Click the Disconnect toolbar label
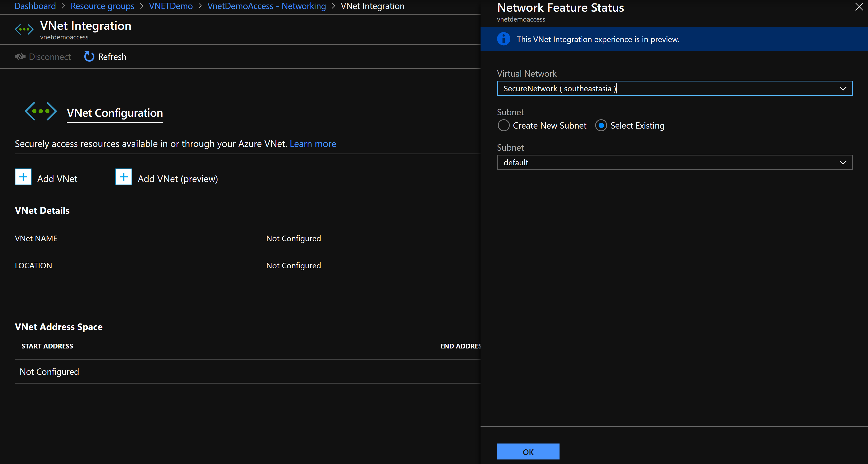Screen dimensions: 868x464 click(50, 57)
